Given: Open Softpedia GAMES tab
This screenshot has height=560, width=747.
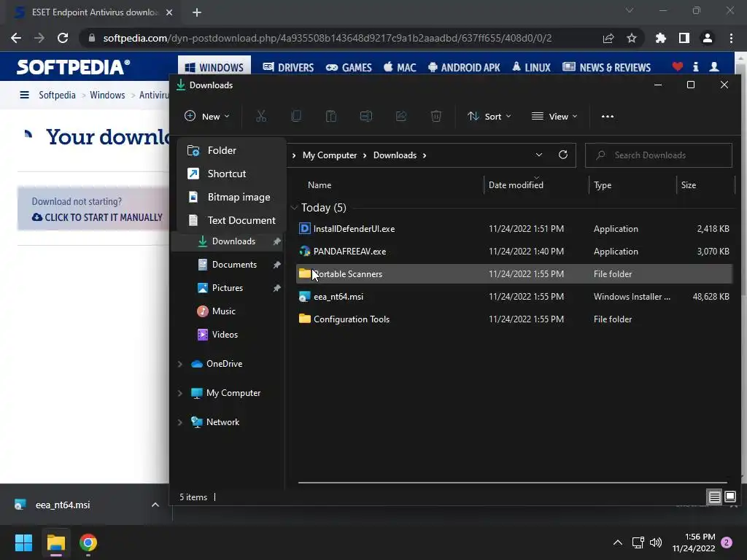Looking at the screenshot, I should [349, 68].
